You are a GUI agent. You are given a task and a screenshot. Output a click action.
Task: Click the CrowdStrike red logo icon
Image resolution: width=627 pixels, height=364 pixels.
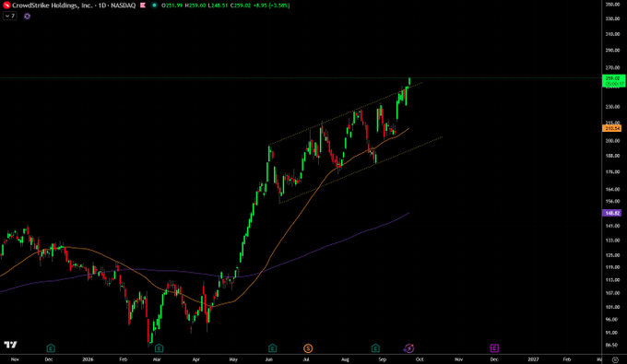[6, 6]
